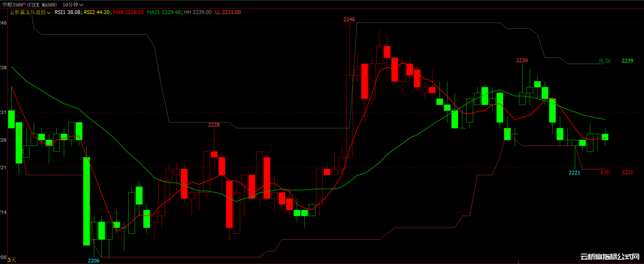The image size is (644, 264).
Task: Expand the 云析赢支压波段 indicator menu
Action: coord(31,12)
